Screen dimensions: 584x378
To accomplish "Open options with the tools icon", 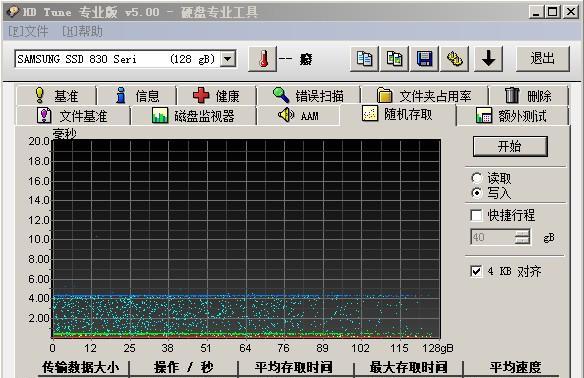I will 455,59.
